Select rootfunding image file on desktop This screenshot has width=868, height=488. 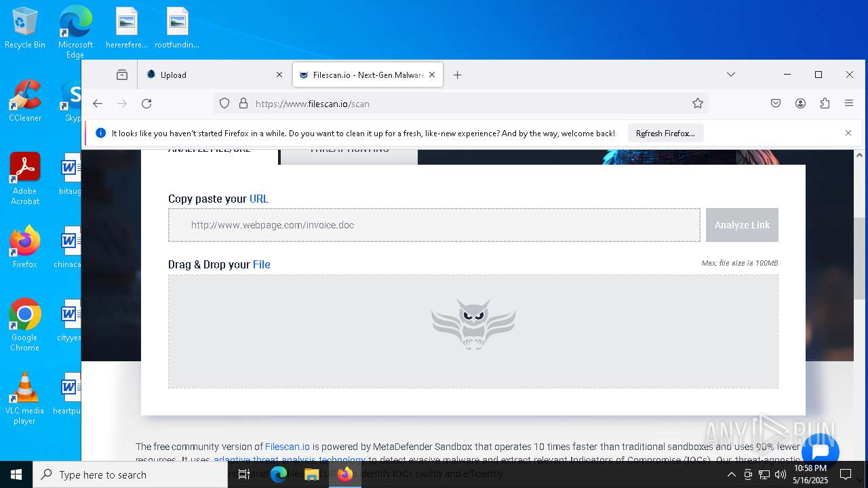coord(177,28)
